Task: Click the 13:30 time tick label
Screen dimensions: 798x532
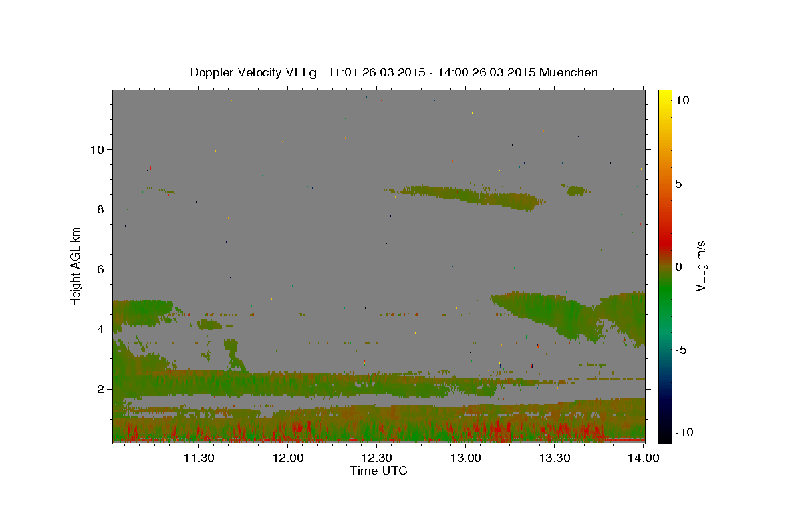Action: pos(555,458)
